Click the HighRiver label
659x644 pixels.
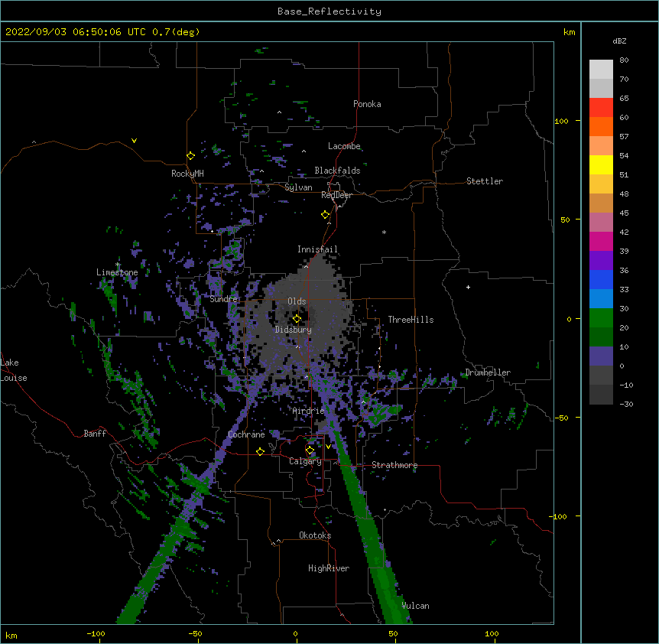329,568
